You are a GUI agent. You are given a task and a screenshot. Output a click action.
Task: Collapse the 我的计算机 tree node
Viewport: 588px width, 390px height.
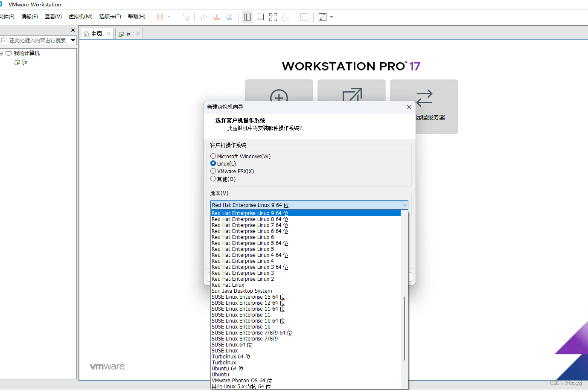[1, 53]
